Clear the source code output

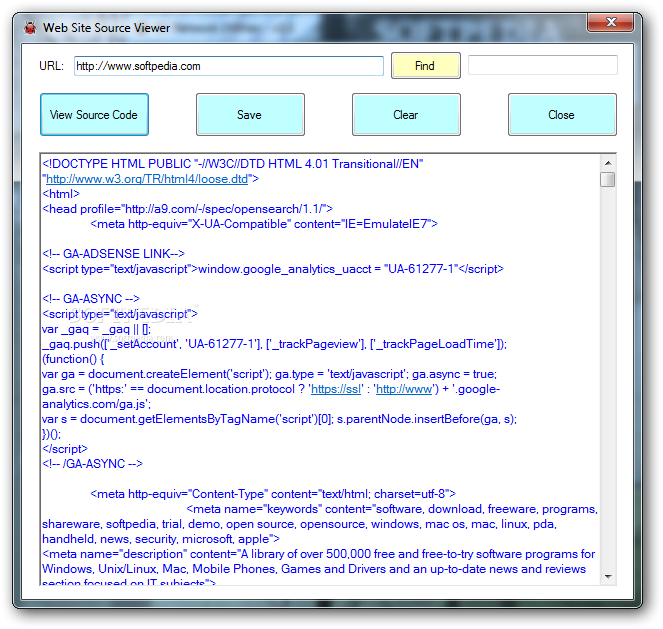pos(406,115)
